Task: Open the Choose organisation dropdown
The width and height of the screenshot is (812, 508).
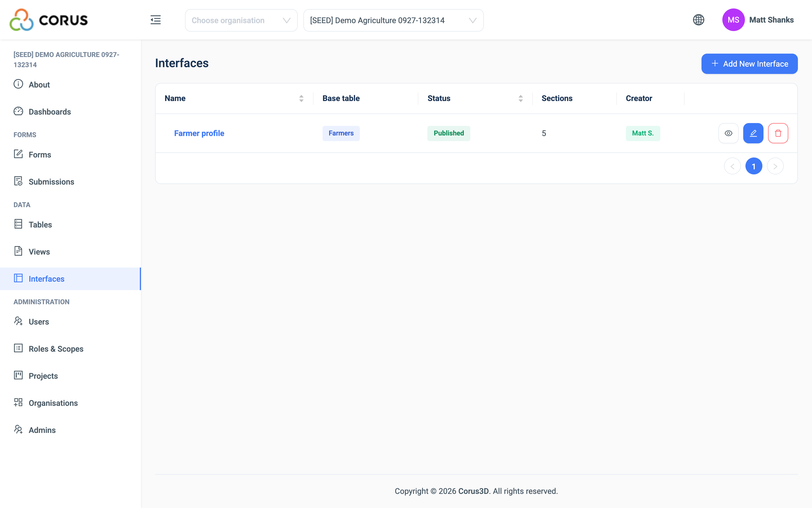Action: pos(241,21)
